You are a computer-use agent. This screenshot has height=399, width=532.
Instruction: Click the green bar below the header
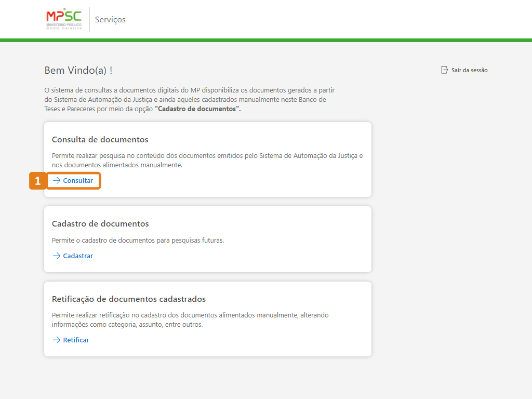point(266,40)
